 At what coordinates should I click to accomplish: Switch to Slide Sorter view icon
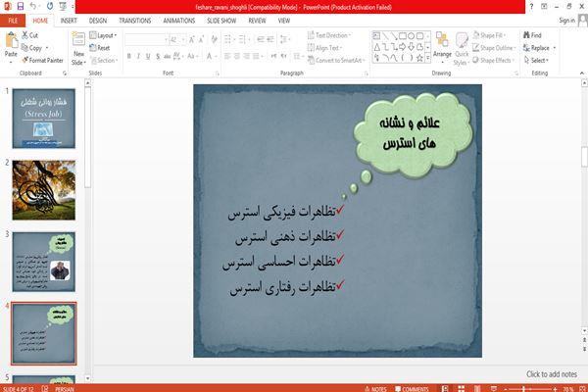(x=462, y=389)
